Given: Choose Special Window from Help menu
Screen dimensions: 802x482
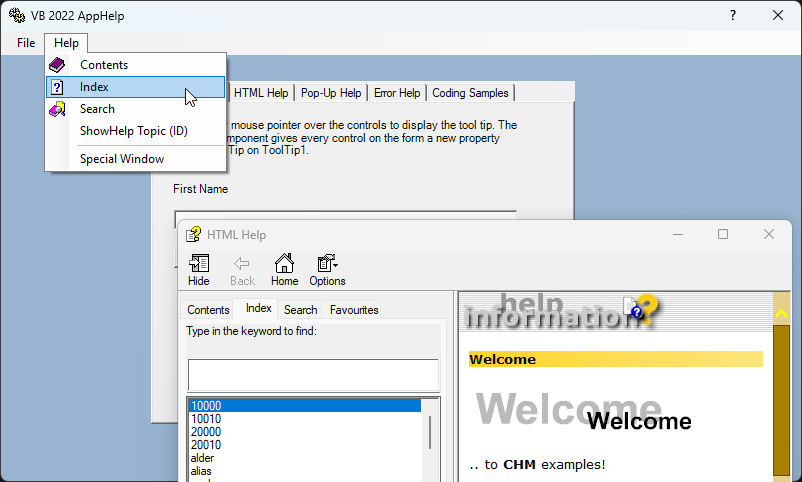Looking at the screenshot, I should 136,159.
